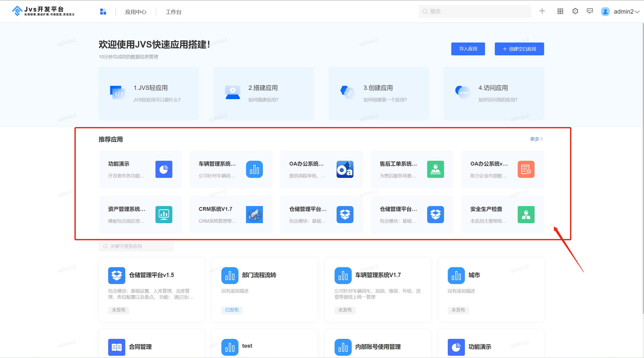Screen dimensions: 644x358
Task: Open the 功能演示 pie-chart app icon
Action: (164, 169)
